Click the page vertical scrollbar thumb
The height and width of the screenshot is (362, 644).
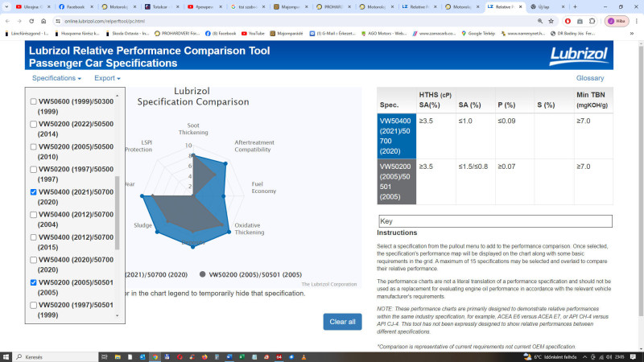pyautogui.click(x=641, y=180)
